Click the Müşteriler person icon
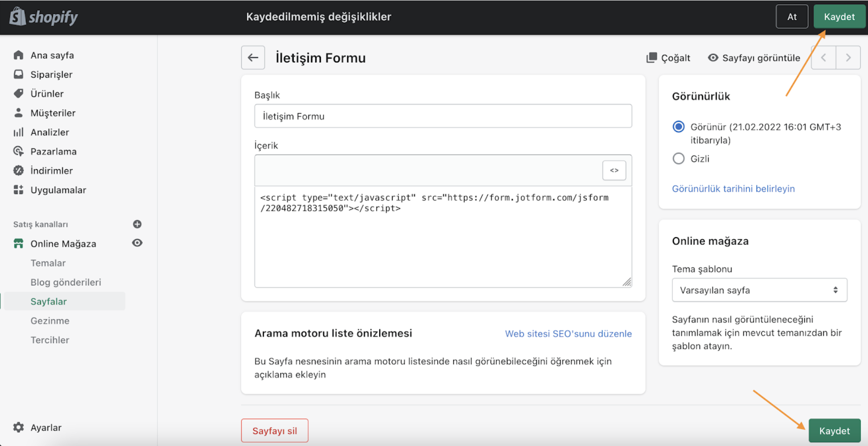The width and height of the screenshot is (868, 446). [x=19, y=113]
